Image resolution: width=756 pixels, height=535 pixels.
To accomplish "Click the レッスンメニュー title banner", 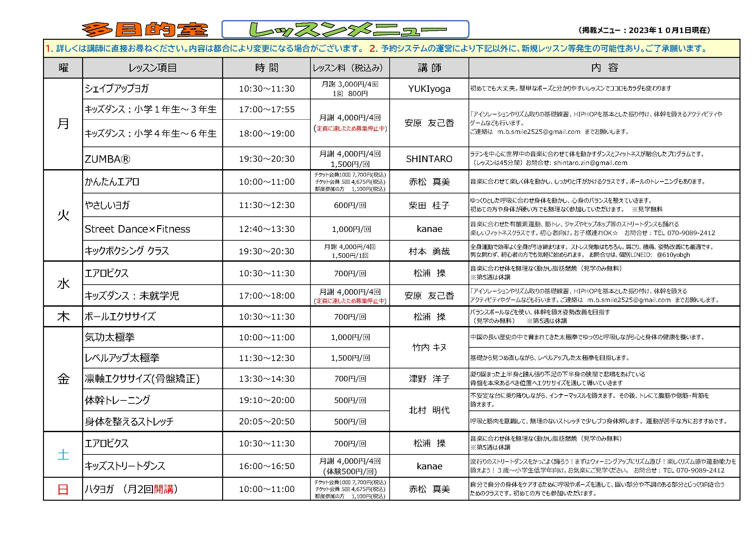I will (345, 29).
